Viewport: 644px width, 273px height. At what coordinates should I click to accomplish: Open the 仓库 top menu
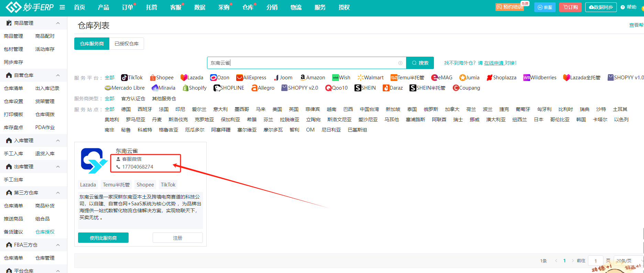[x=248, y=7]
